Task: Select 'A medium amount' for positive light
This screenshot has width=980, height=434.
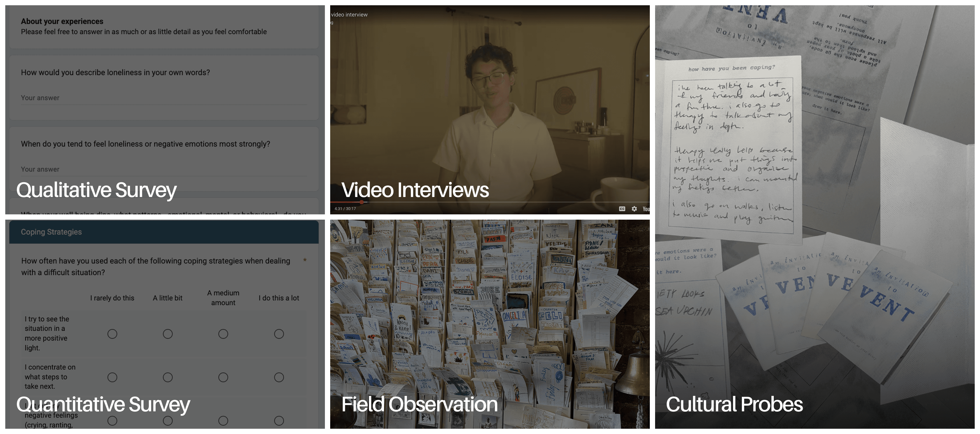Action: [223, 334]
